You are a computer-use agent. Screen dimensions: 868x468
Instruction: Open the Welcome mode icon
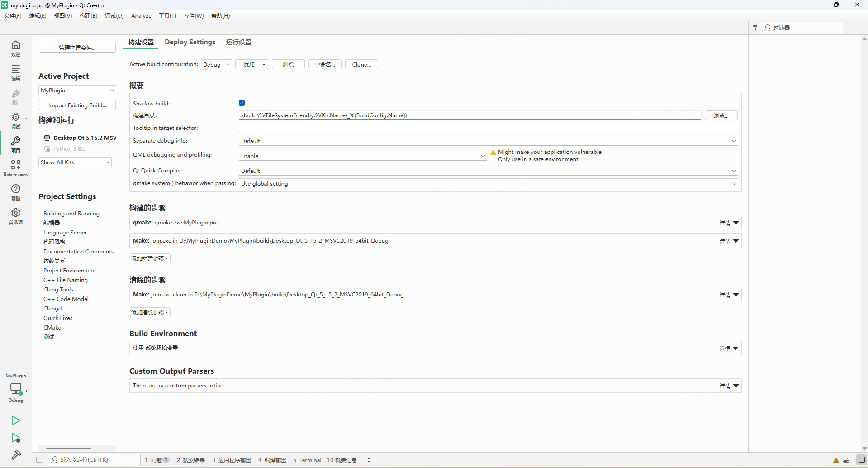pos(16,48)
